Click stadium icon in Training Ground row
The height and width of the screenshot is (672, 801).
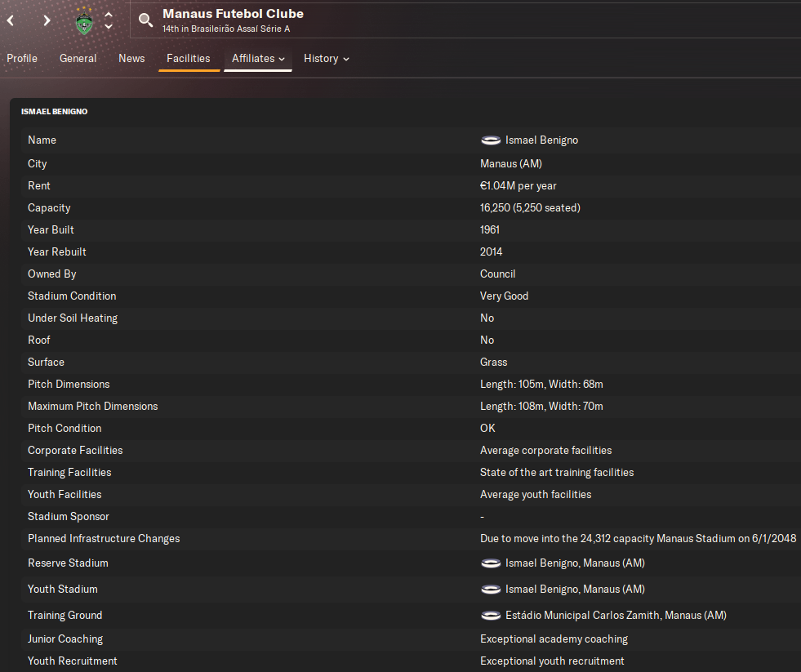pos(491,616)
